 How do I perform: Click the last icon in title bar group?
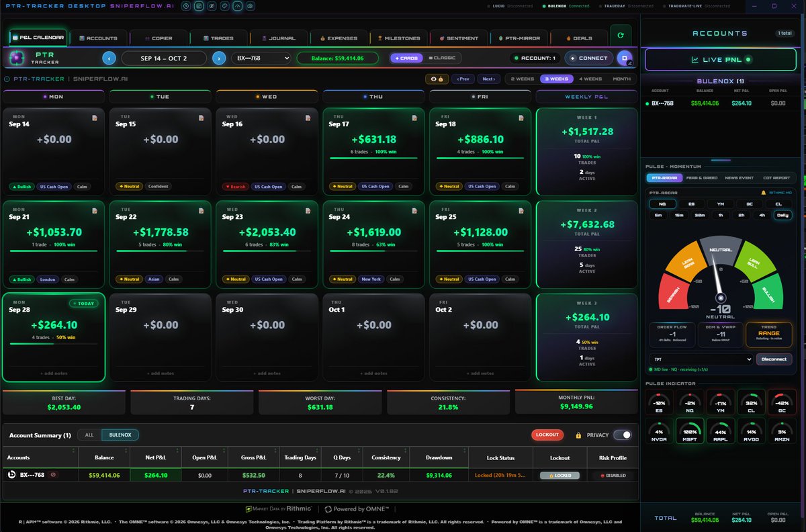250,5
